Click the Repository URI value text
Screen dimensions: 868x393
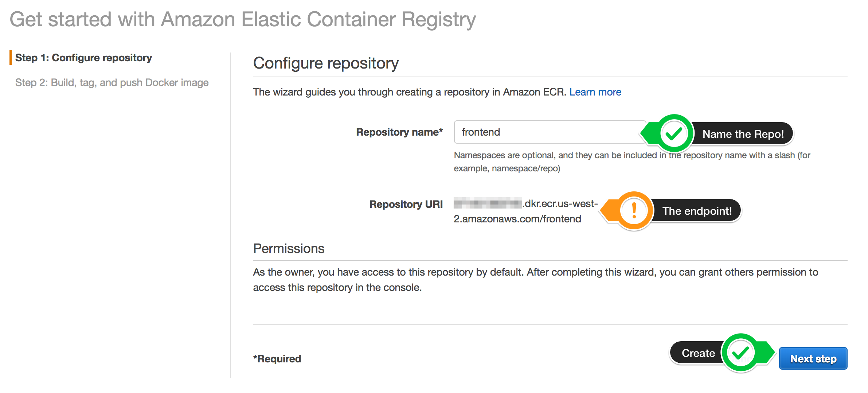[525, 211]
